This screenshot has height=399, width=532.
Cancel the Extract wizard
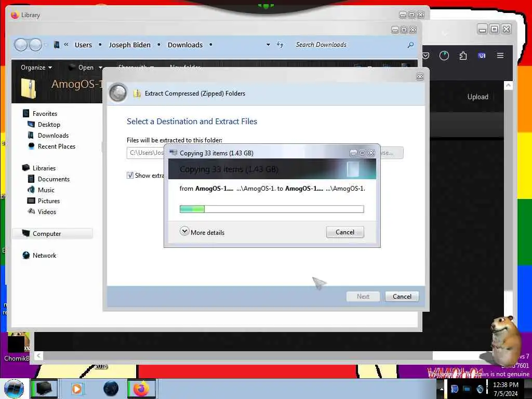tap(402, 296)
